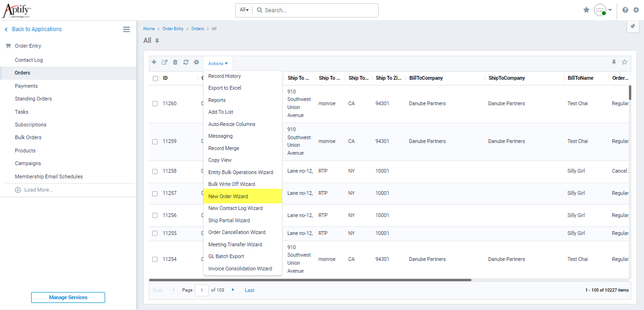Viewport: 644px width, 310px height.
Task: Collapse the Actions dropdown
Action: coord(218,64)
